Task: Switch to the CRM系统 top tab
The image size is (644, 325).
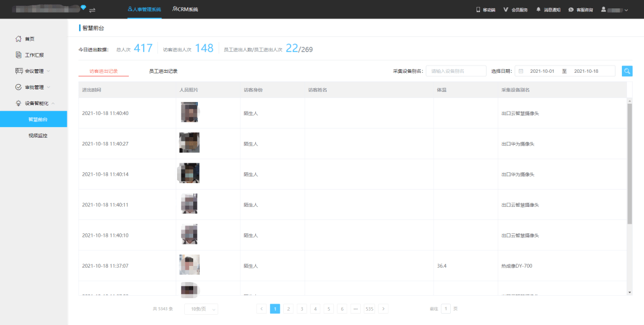Action: click(185, 9)
